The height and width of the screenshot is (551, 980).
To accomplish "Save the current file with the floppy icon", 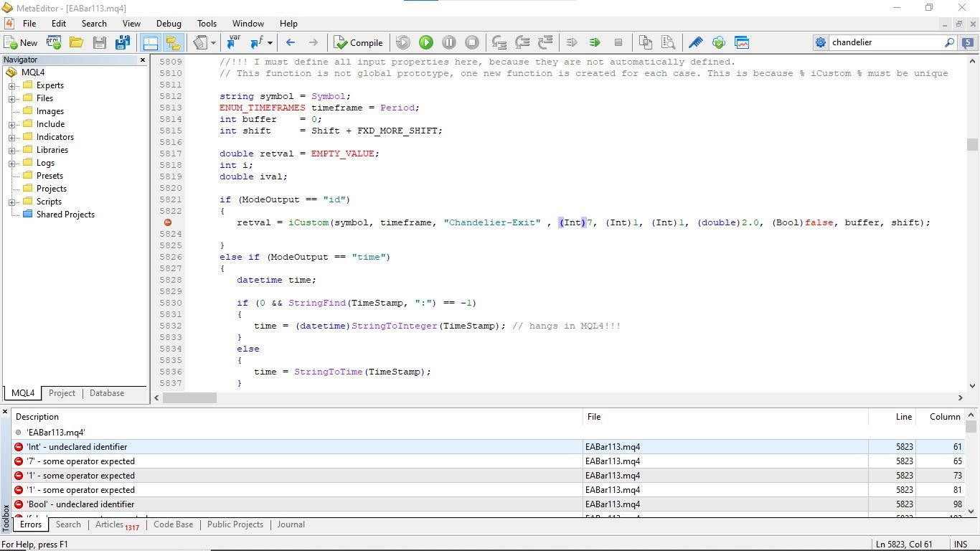I will (x=99, y=42).
